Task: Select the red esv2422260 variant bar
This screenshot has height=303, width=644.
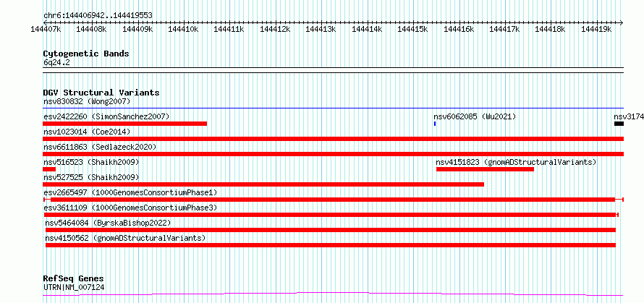Action: [x=125, y=124]
